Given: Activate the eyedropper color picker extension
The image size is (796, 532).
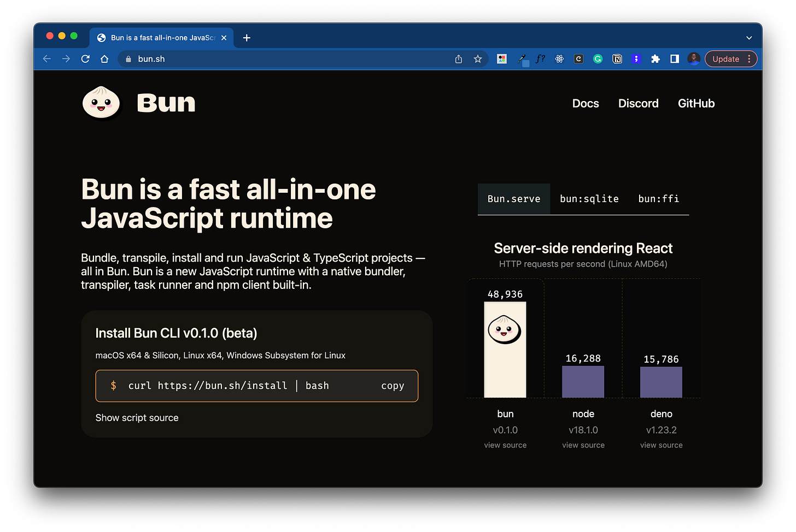Looking at the screenshot, I should [523, 59].
